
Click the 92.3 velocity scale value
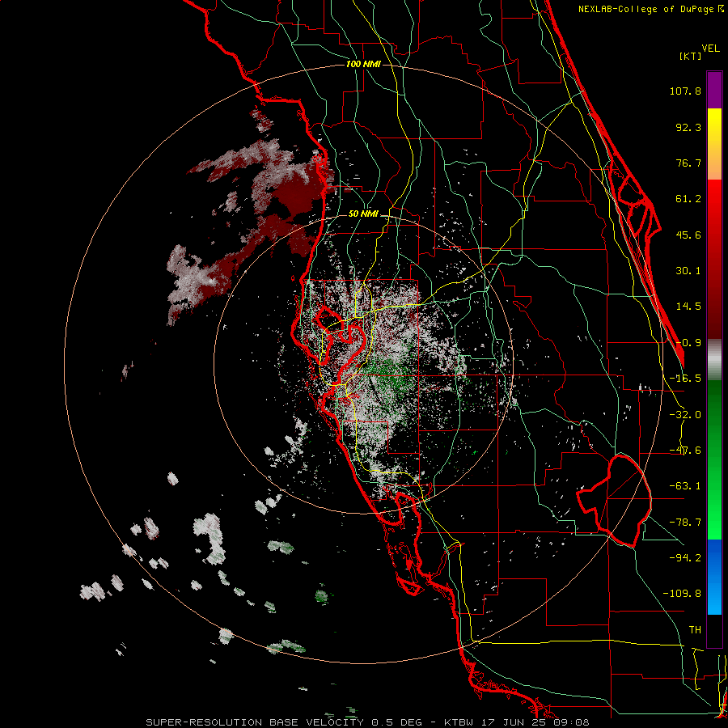[688, 127]
